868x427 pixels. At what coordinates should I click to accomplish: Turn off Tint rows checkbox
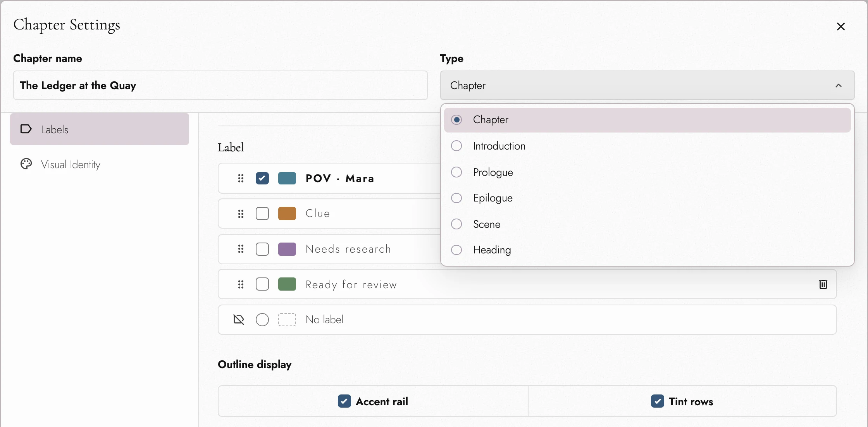tap(657, 401)
